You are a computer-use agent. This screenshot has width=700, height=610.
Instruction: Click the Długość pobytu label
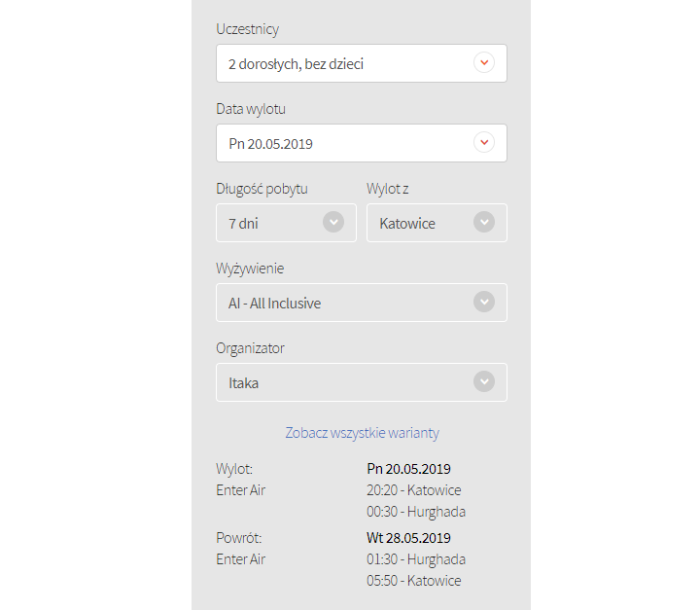click(262, 189)
